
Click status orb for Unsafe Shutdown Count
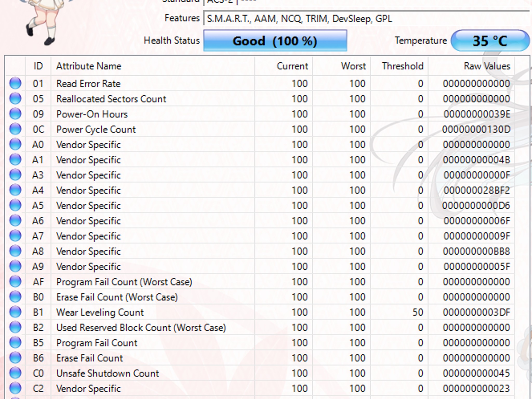[x=15, y=373]
